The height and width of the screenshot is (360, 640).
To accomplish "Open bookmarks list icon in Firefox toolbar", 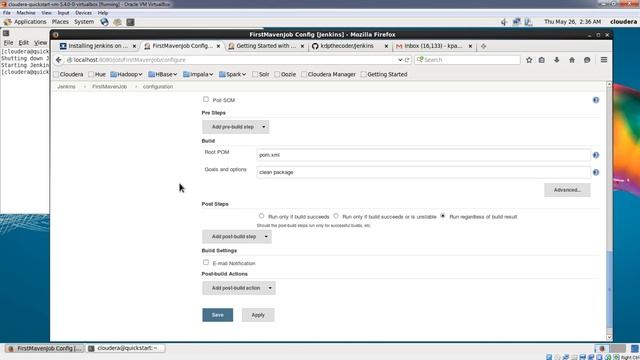I will [x=542, y=60].
